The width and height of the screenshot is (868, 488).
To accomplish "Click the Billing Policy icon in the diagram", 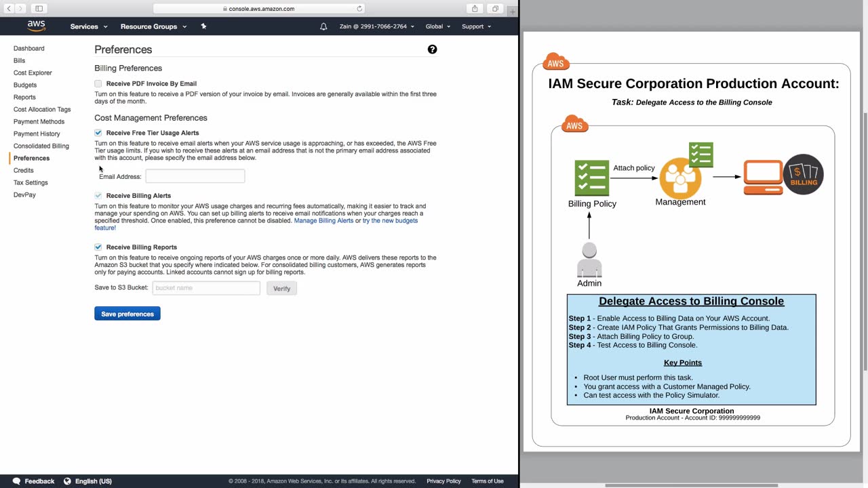I will point(591,178).
